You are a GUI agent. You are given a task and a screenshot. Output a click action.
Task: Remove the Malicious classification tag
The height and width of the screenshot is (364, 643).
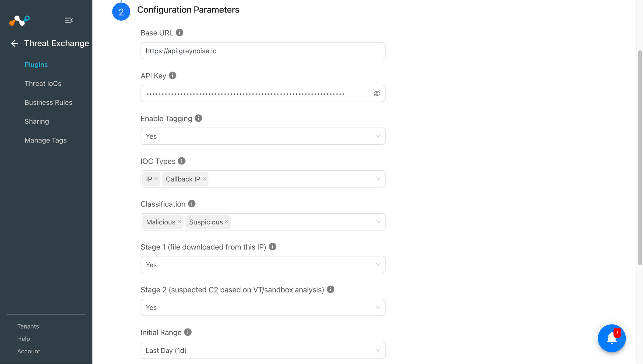[x=179, y=222]
